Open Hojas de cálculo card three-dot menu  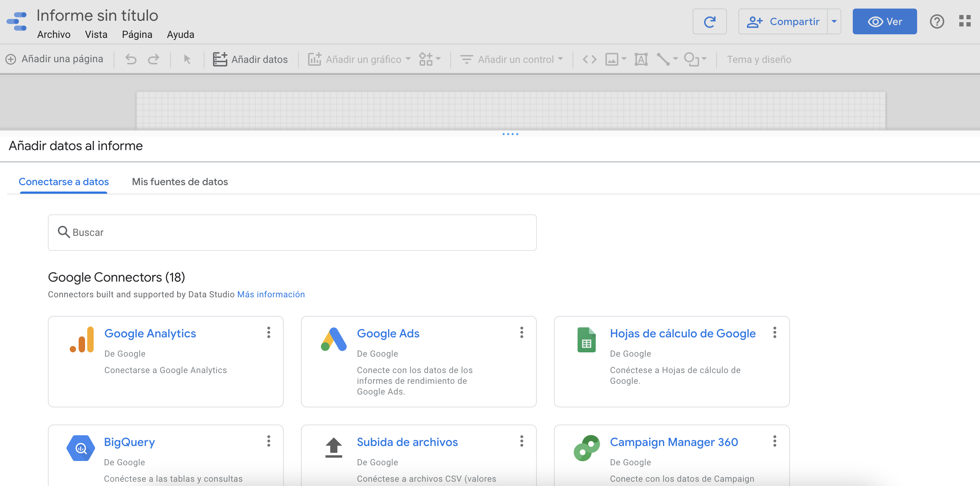pos(774,332)
